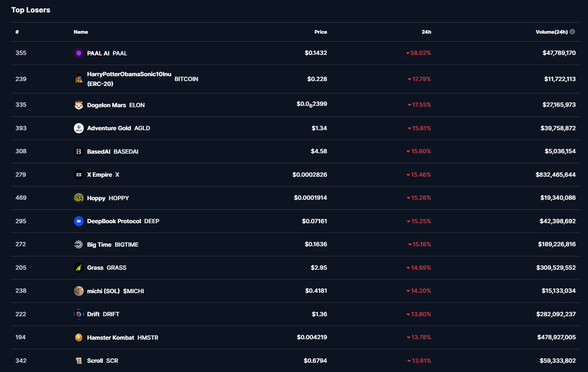The image size is (588, 372).
Task: Click the Volume(24h) column header
Action: coord(551,32)
